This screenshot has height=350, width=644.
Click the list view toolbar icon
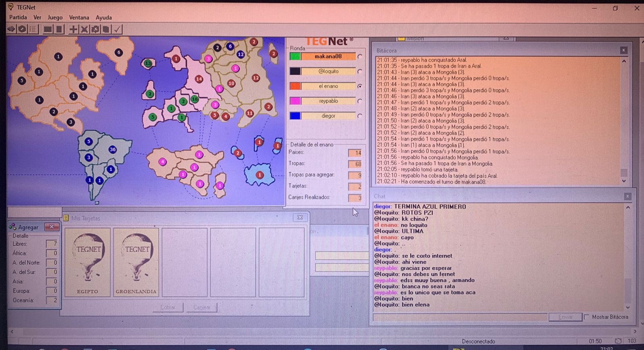point(33,29)
